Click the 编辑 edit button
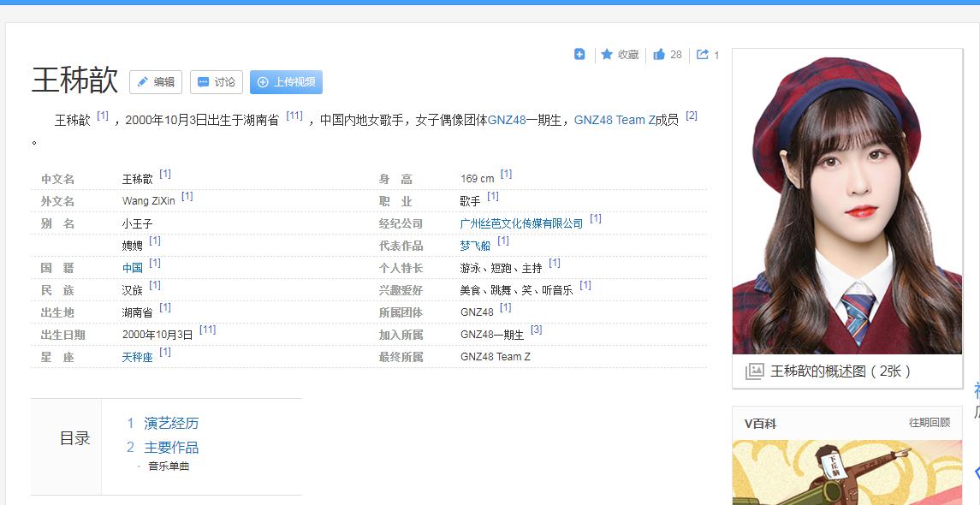This screenshot has height=505, width=980. 156,82
